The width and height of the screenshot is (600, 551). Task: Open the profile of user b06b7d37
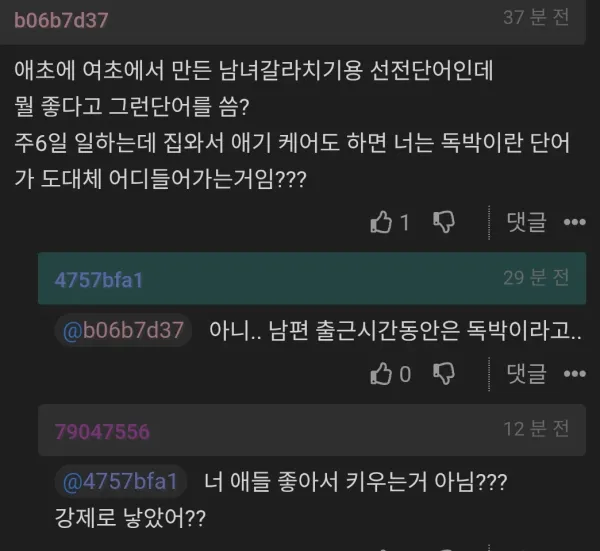tap(61, 20)
